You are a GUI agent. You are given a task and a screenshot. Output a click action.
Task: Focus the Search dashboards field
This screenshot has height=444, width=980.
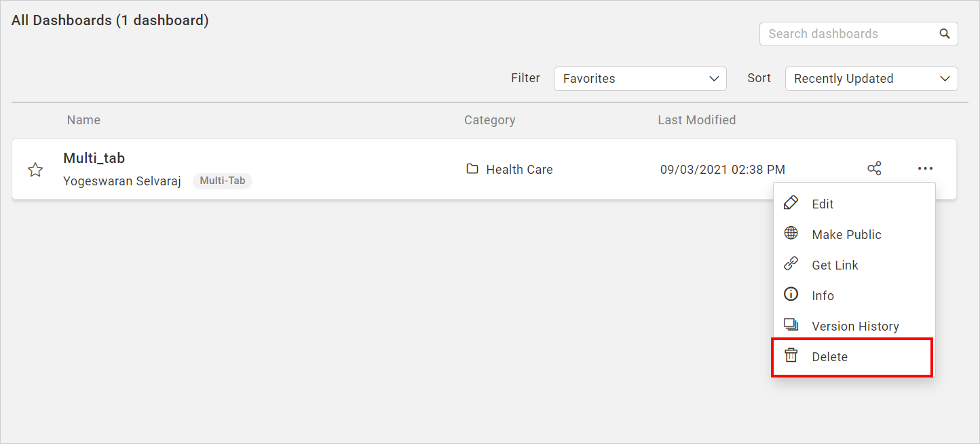pos(859,34)
